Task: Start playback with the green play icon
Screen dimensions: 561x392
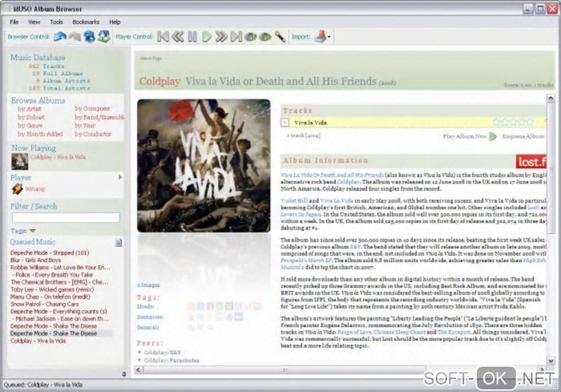Action: coord(206,36)
